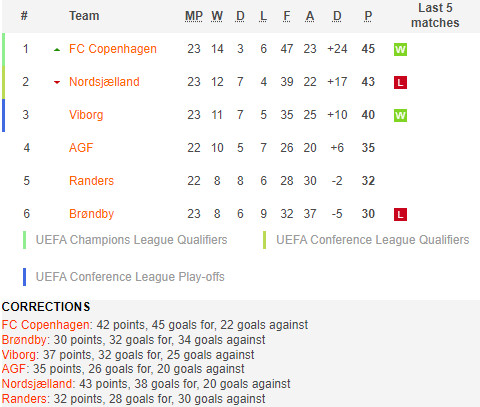Click Viborg's green W result badge
This screenshot has height=407, width=480.
coord(400,116)
